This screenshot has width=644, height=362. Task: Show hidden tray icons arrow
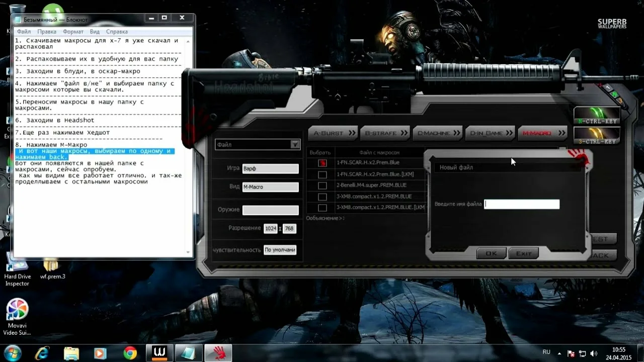[x=560, y=353]
